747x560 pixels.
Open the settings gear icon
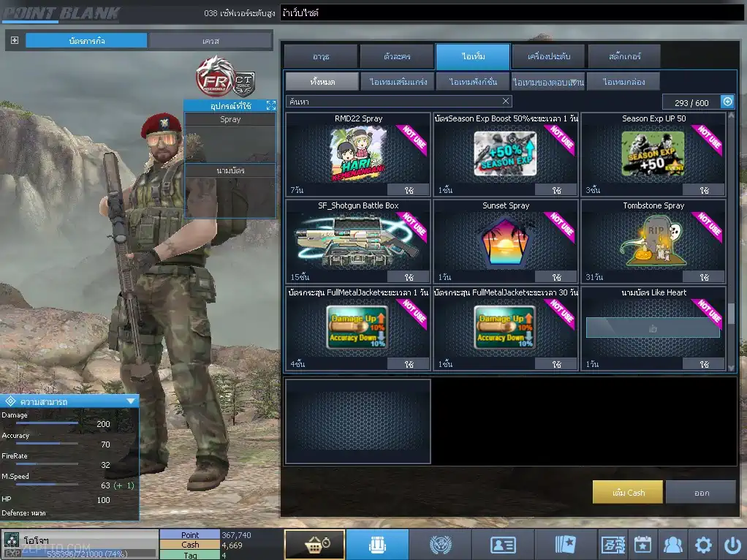(x=703, y=545)
